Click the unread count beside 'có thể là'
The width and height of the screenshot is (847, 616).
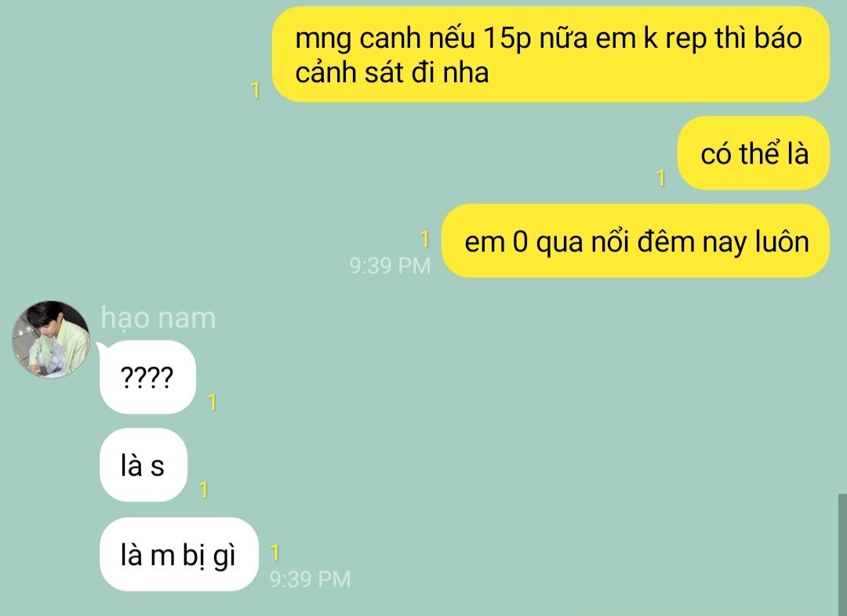660,178
